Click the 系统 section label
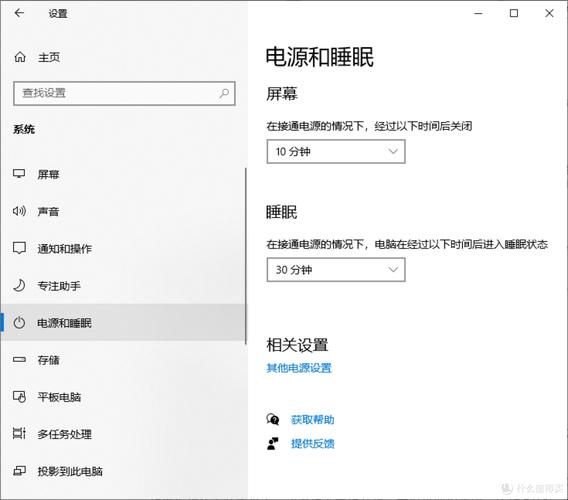 point(24,129)
